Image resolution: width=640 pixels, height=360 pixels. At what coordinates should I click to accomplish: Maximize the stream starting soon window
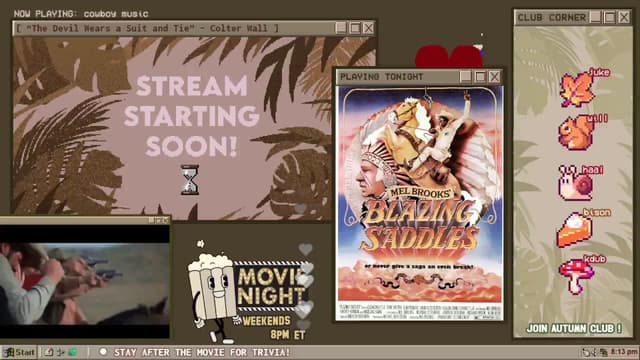[x=355, y=28]
